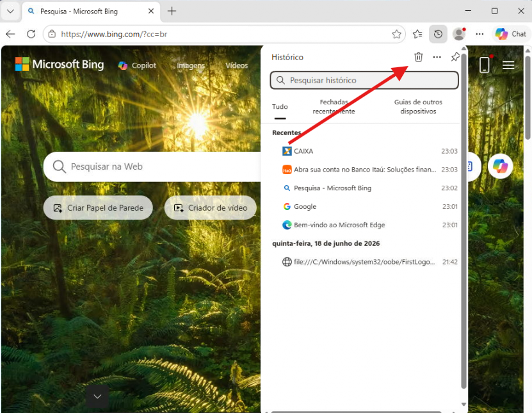This screenshot has width=532, height=413.
Task: Open the Banco Itaú history entry
Action: click(x=365, y=169)
